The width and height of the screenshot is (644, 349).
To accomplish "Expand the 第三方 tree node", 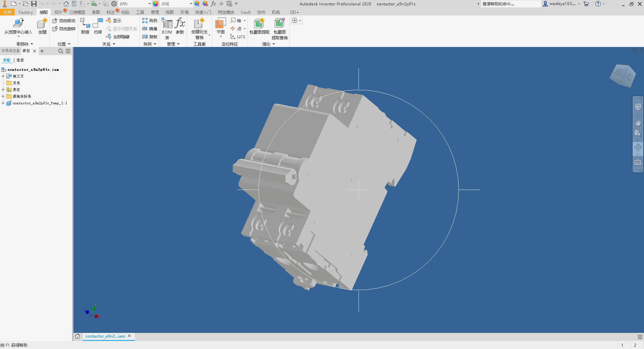I will click(x=3, y=76).
